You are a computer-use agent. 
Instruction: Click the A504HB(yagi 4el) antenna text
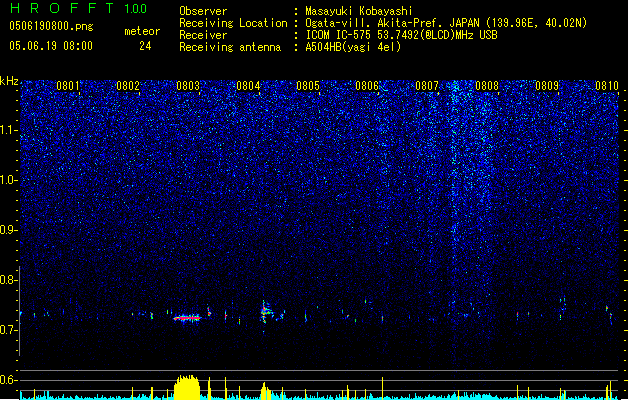(x=353, y=47)
